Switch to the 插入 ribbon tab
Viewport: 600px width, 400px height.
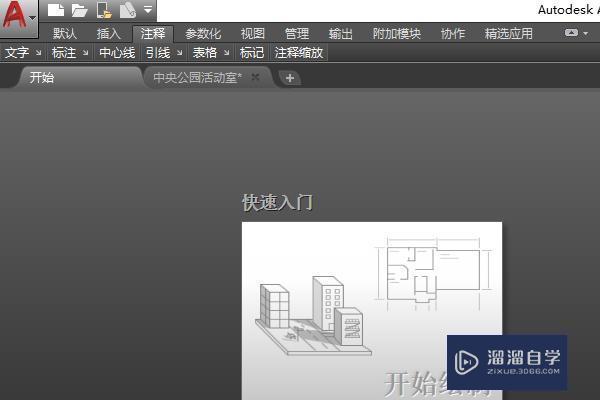pyautogui.click(x=109, y=34)
